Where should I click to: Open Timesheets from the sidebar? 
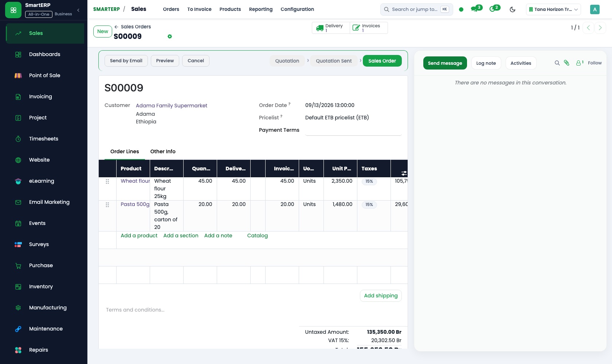pos(45,139)
